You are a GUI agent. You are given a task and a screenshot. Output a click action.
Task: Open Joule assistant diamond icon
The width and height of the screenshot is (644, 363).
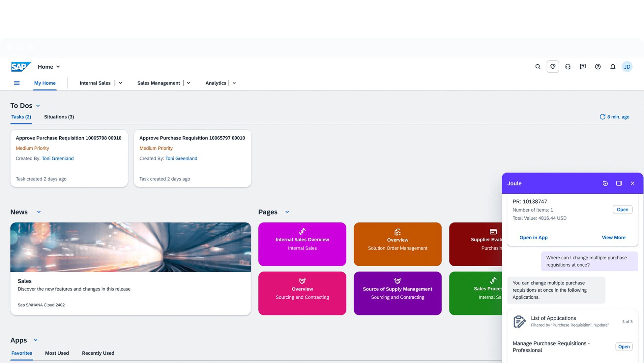coord(553,67)
